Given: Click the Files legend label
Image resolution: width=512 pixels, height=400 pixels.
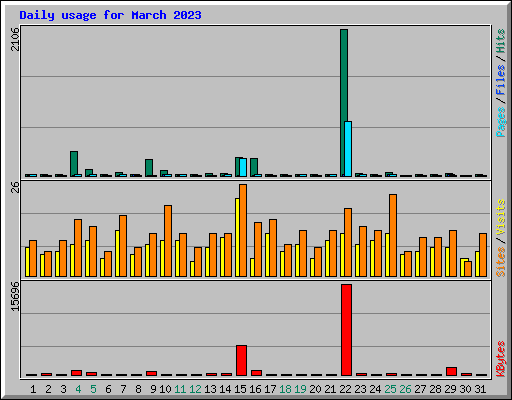Looking at the screenshot, I should click(501, 80).
